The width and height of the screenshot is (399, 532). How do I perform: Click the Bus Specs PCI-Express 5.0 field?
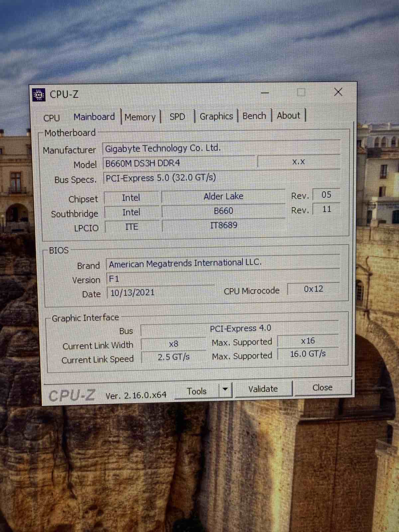coord(221,178)
